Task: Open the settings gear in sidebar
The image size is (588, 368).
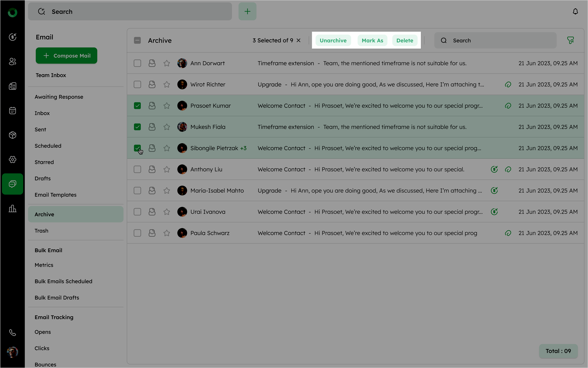Action: [12, 159]
